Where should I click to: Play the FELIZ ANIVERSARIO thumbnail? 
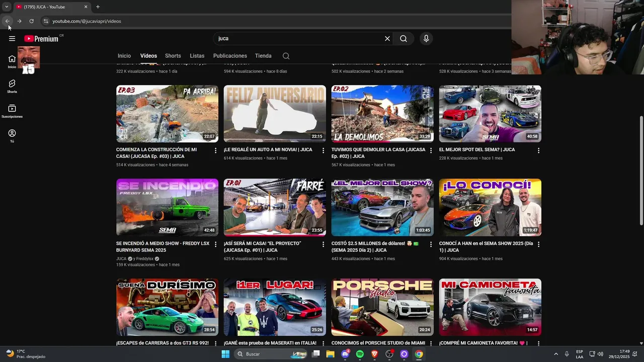275,114
